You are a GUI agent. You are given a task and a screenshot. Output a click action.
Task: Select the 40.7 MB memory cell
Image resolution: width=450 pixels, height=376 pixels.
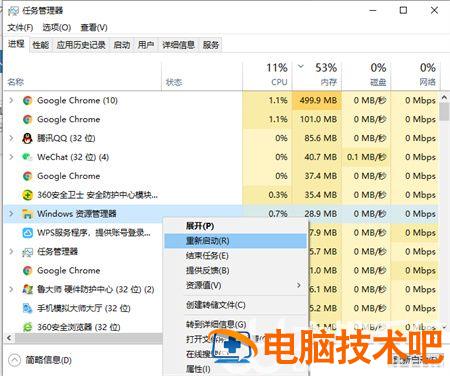click(317, 157)
